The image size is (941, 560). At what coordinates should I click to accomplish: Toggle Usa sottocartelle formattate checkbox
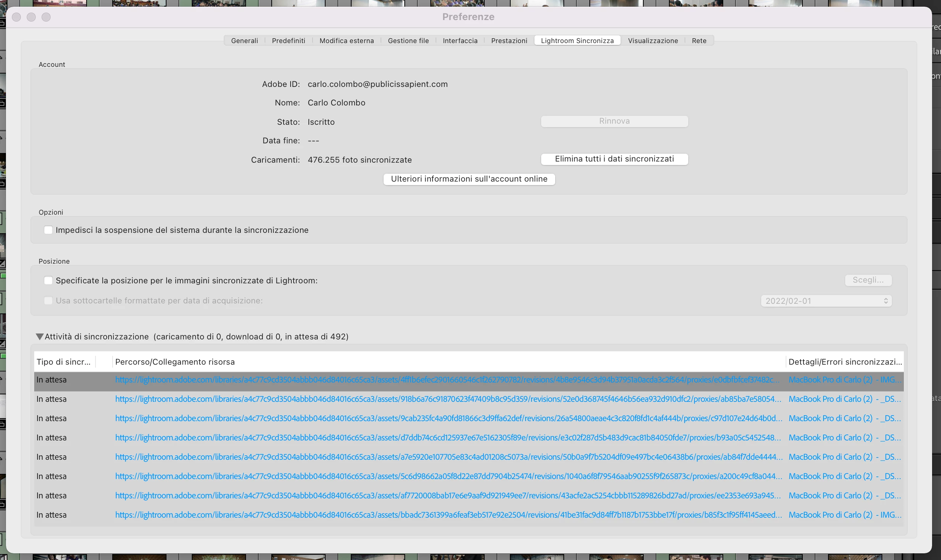click(48, 301)
